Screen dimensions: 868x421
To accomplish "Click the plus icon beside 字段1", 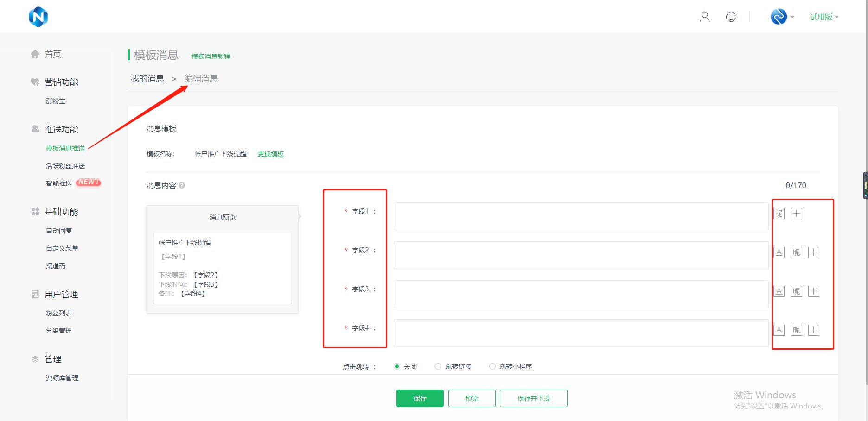I will (796, 214).
